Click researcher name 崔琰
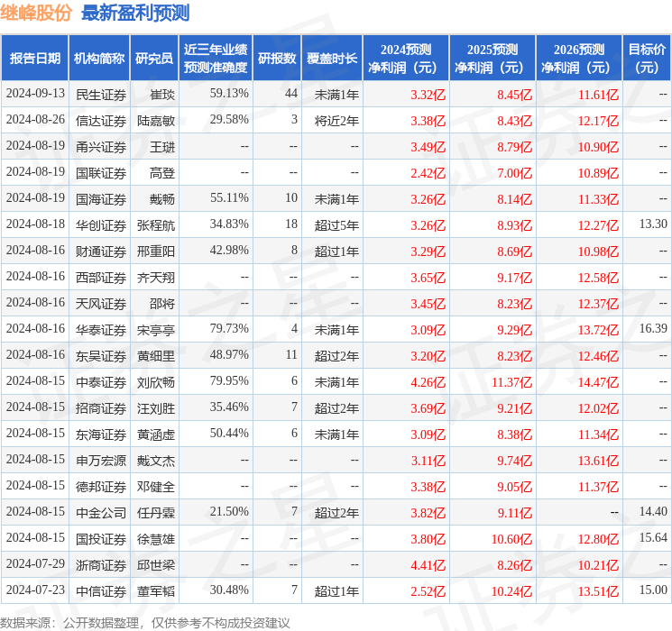The width and height of the screenshot is (672, 631). tap(162, 95)
